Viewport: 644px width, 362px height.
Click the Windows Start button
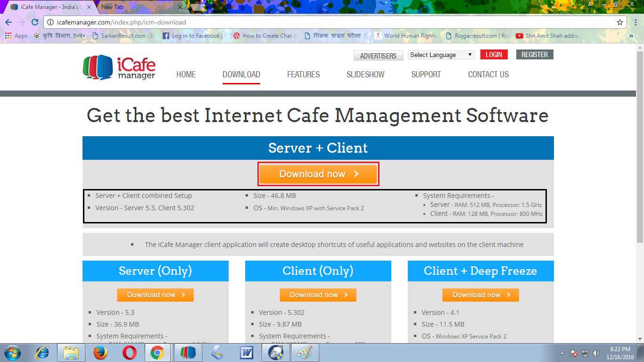tap(13, 353)
